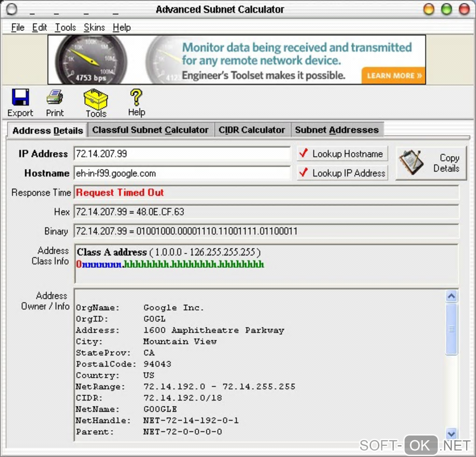The width and height of the screenshot is (476, 457).
Task: Click the 1600 Amphitheatre Parkway address line
Action: pyautogui.click(x=180, y=330)
